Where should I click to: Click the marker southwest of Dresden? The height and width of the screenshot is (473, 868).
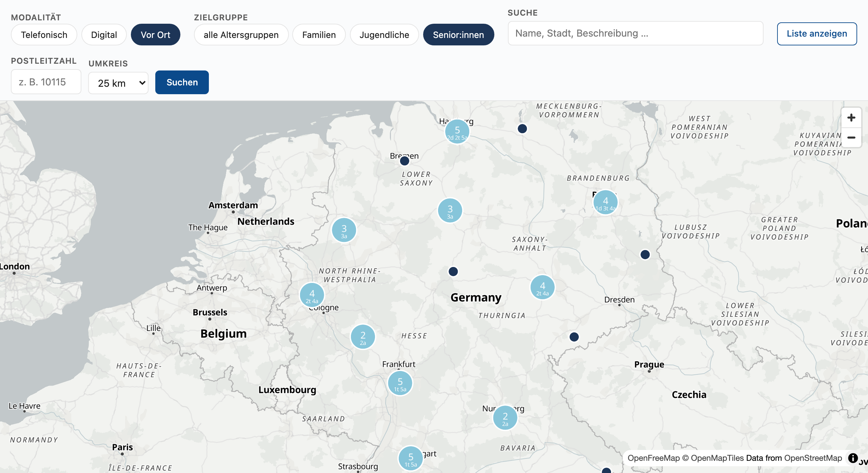pyautogui.click(x=574, y=337)
